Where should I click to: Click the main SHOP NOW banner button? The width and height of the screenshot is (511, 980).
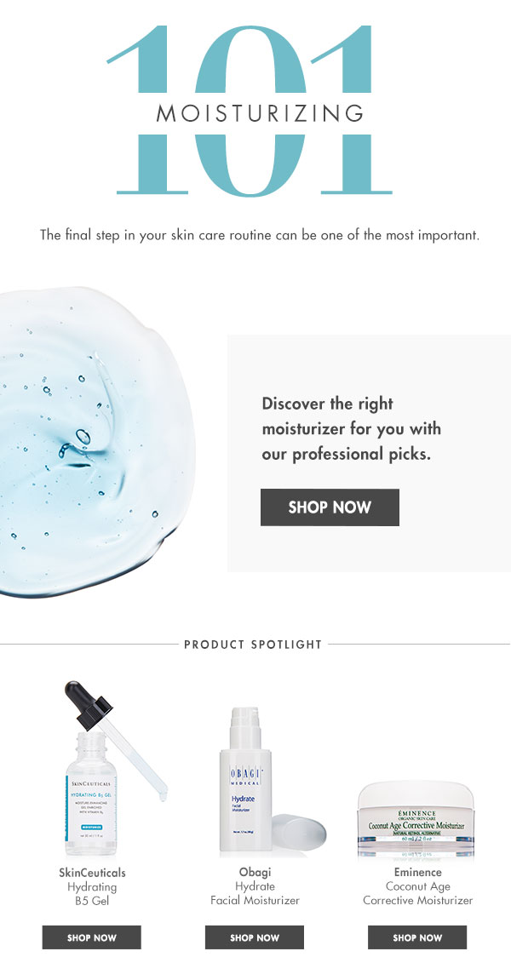pos(330,507)
